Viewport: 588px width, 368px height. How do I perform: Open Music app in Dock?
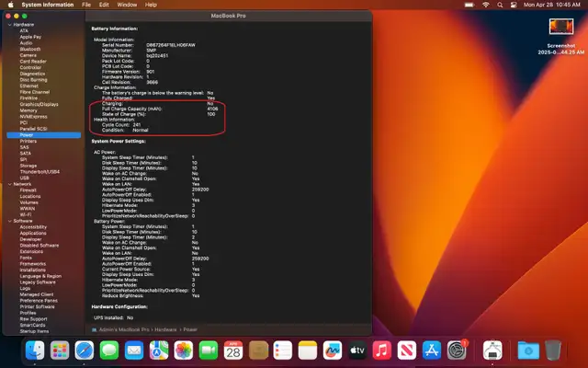(382, 351)
